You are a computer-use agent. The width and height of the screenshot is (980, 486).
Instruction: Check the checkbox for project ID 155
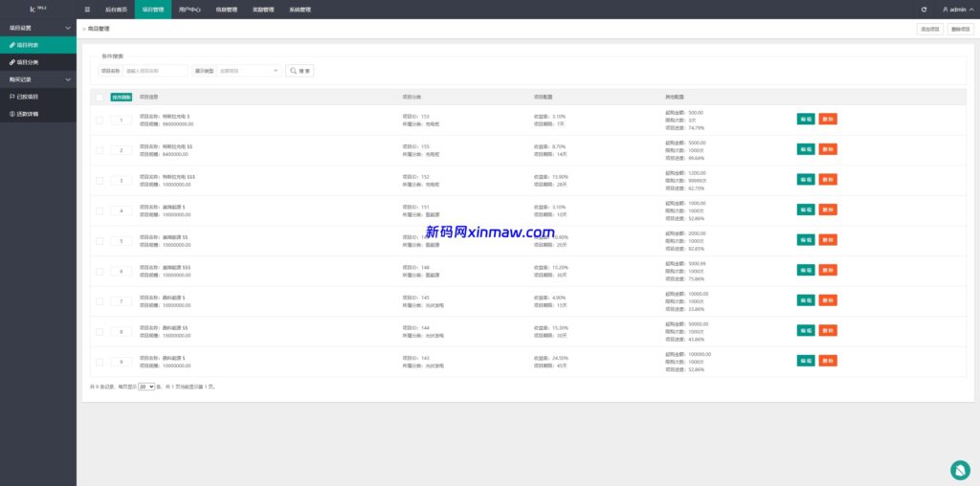point(100,150)
